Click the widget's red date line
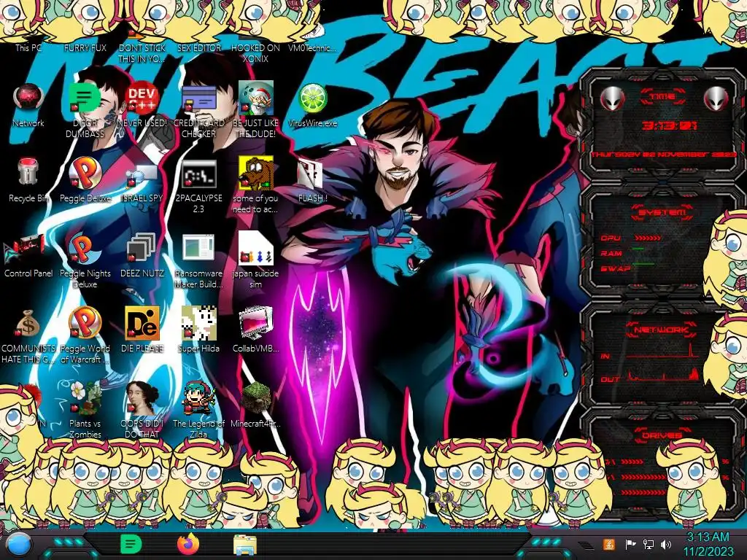 coord(663,155)
